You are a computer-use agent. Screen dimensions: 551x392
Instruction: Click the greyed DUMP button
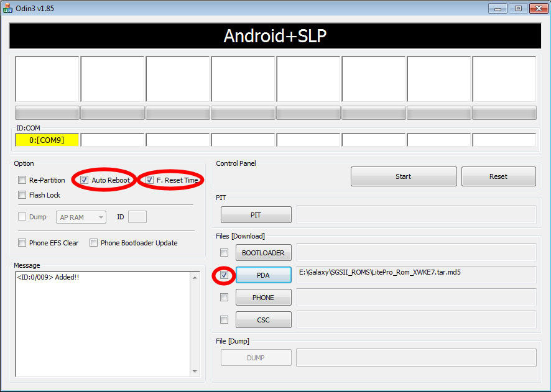pos(256,358)
